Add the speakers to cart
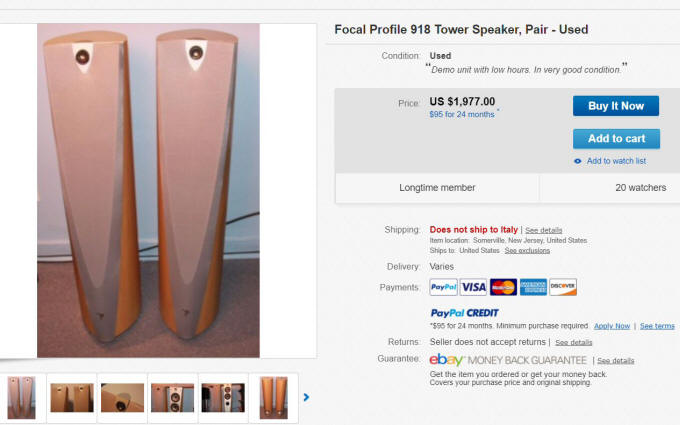 616,139
